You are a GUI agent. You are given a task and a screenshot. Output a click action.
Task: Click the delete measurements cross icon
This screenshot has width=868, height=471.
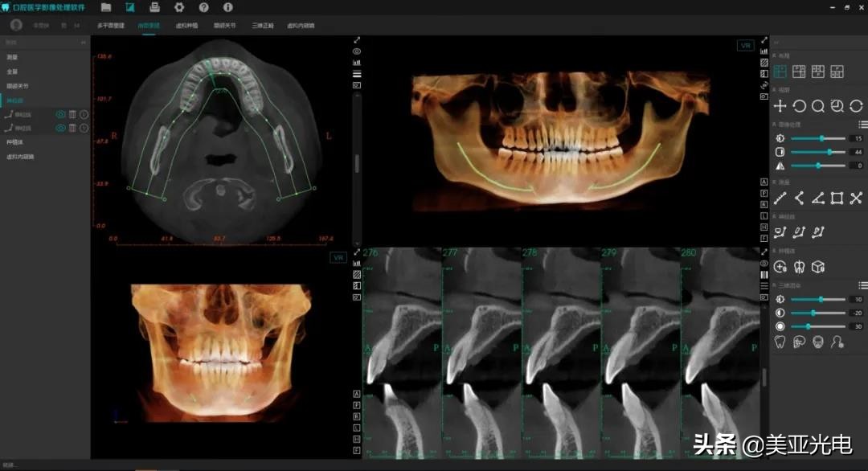856,198
